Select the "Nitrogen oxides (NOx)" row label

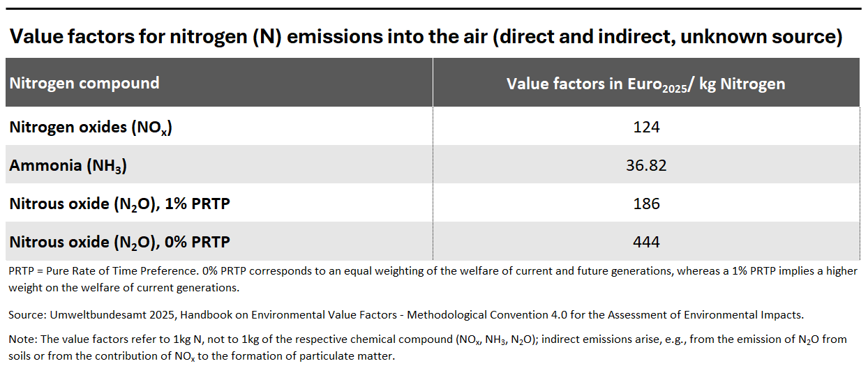click(x=91, y=128)
